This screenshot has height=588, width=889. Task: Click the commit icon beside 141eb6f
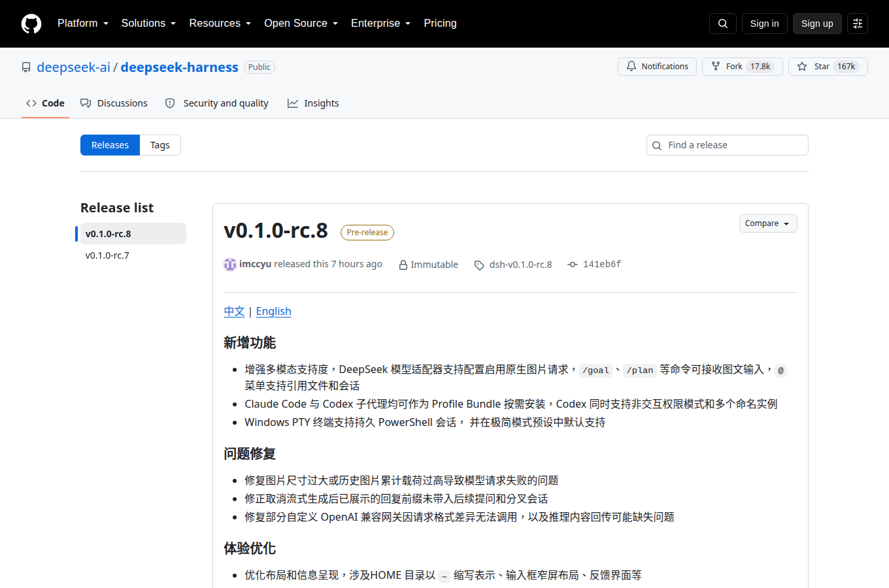pos(573,265)
